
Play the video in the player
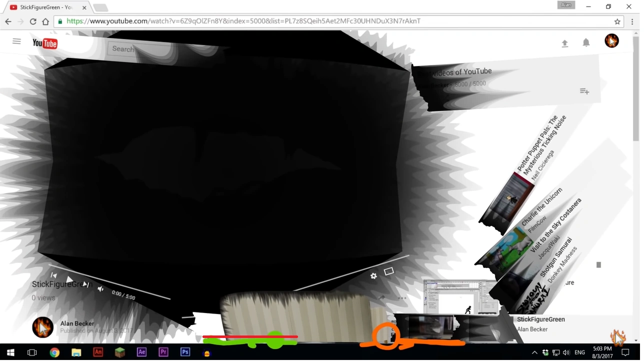pyautogui.click(x=69, y=279)
